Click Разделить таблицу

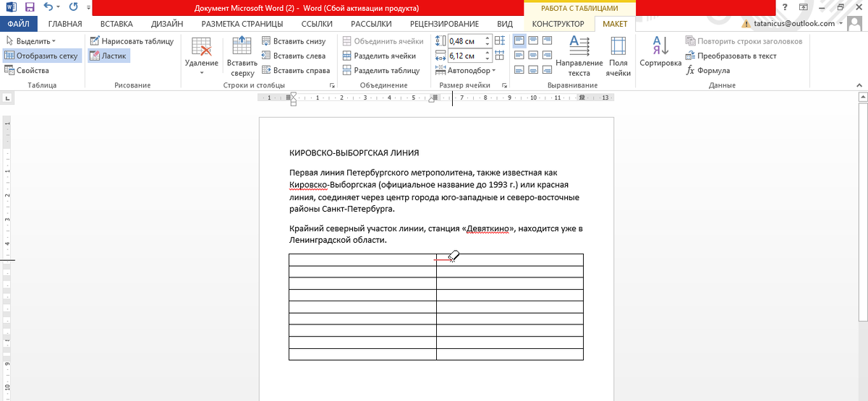point(381,71)
